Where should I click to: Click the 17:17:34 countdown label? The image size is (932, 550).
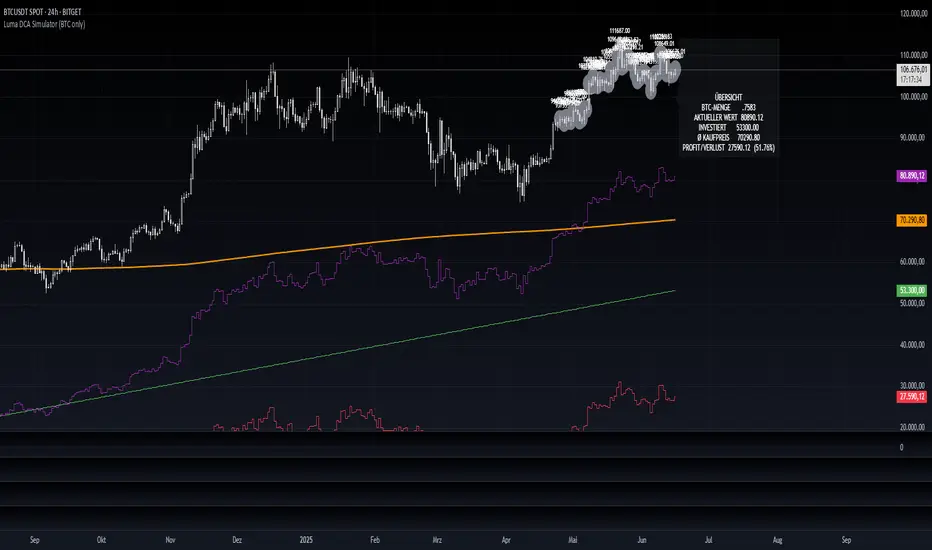pyautogui.click(x=911, y=80)
